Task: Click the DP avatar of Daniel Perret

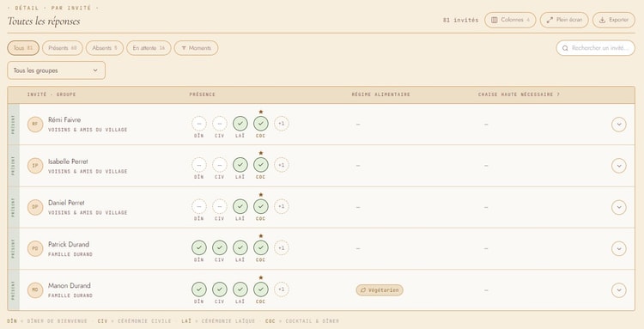Action: click(35, 207)
